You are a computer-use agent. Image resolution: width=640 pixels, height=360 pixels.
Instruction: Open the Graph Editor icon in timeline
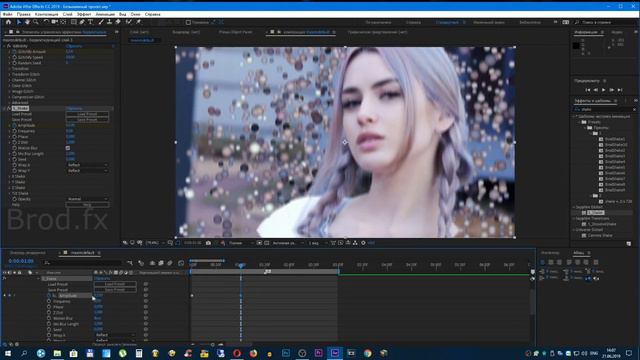(x=181, y=263)
